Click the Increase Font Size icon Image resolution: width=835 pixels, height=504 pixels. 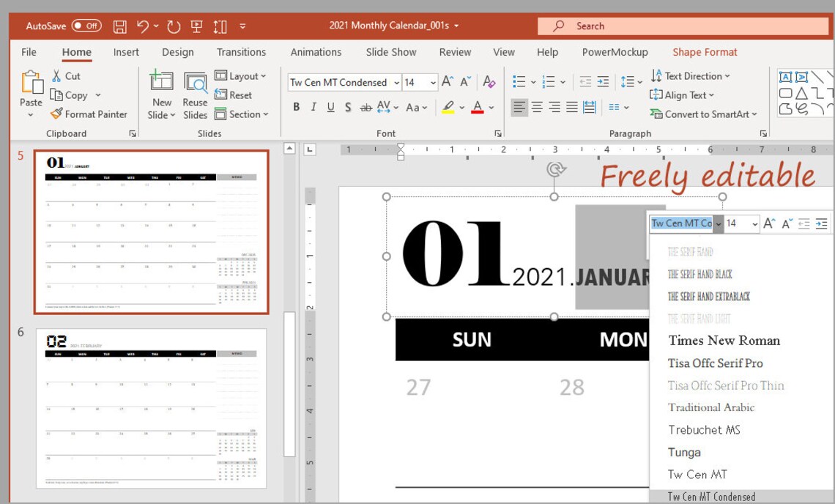(x=446, y=82)
